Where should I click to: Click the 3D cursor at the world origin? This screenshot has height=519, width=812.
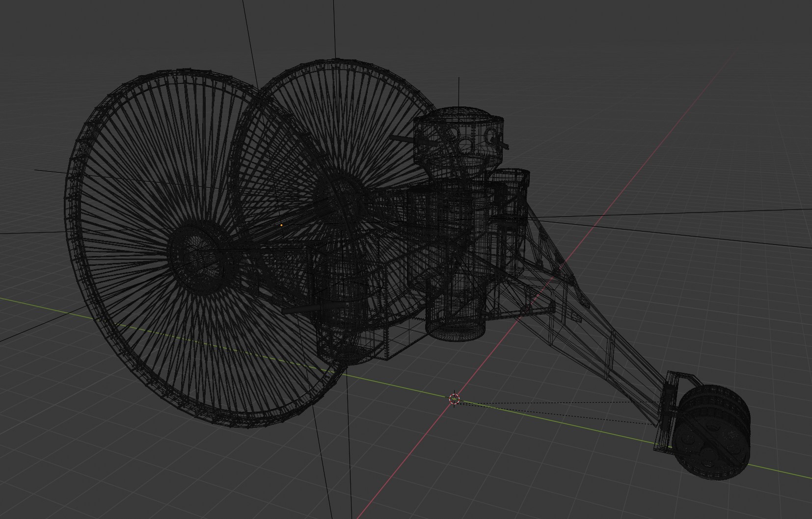point(454,399)
